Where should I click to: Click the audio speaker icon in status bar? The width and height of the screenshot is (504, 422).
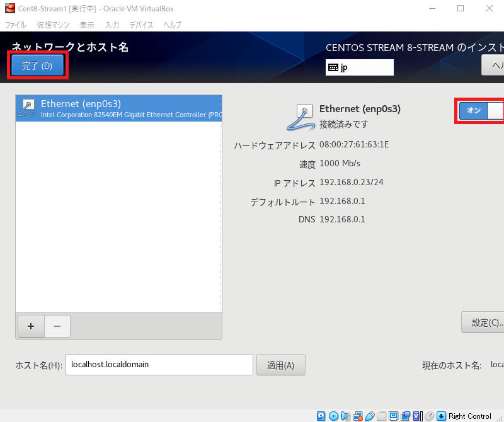(345, 416)
